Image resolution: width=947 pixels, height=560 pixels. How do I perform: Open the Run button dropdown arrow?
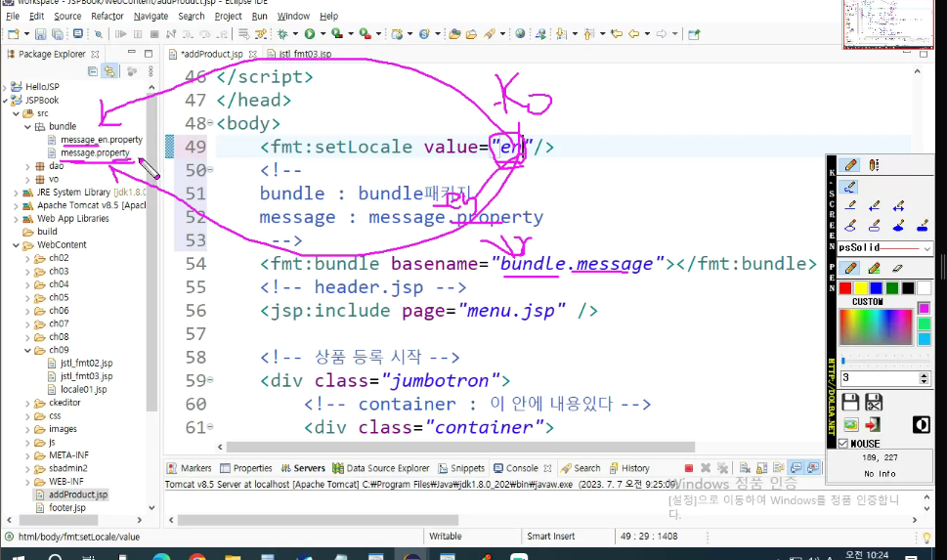click(323, 34)
